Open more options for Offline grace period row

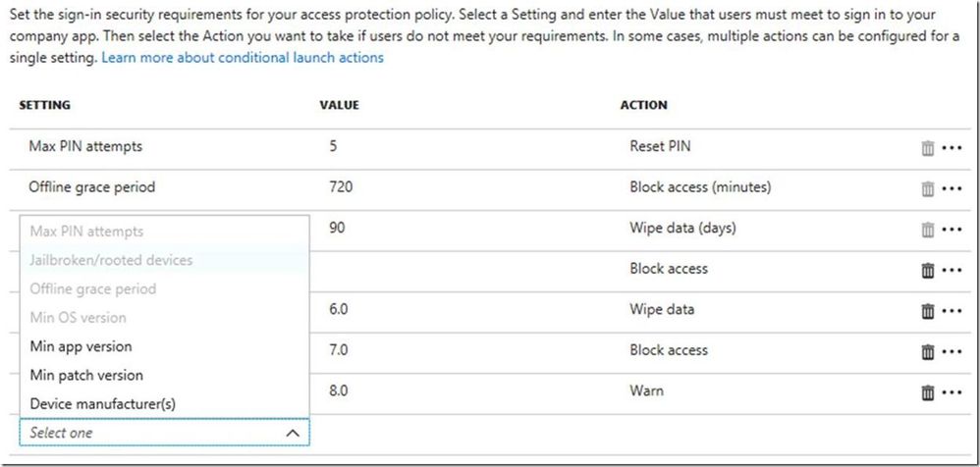click(951, 188)
